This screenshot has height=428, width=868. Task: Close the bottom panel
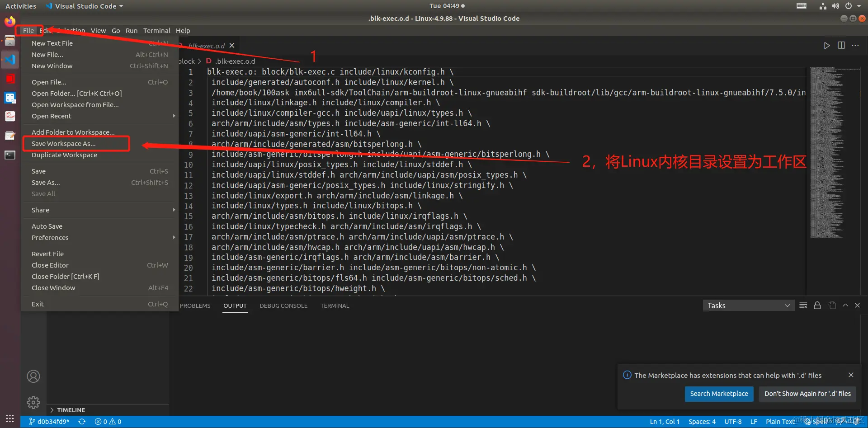coord(857,306)
